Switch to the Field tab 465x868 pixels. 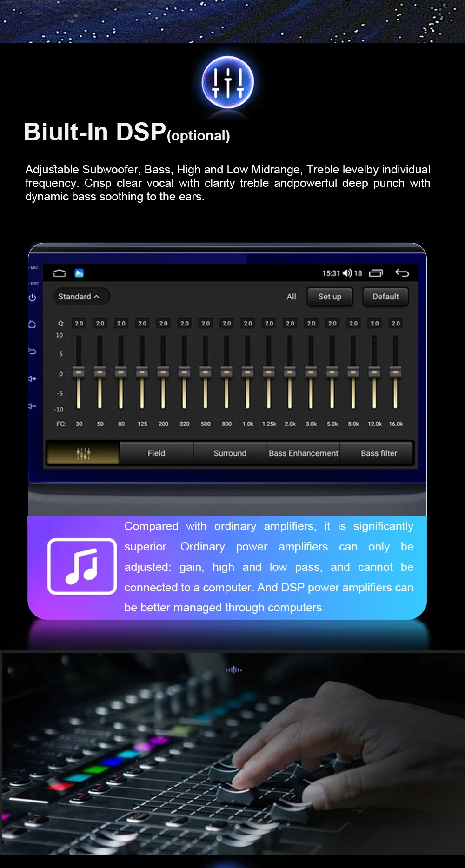click(156, 453)
